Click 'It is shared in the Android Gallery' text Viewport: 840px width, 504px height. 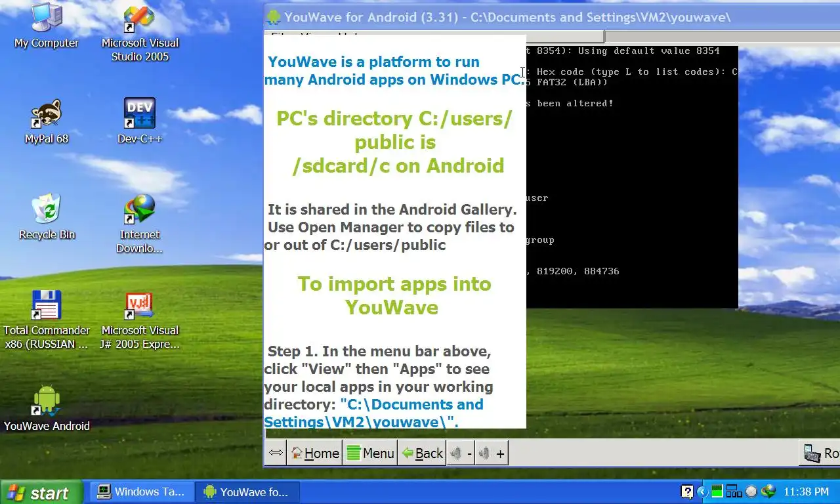tap(392, 210)
